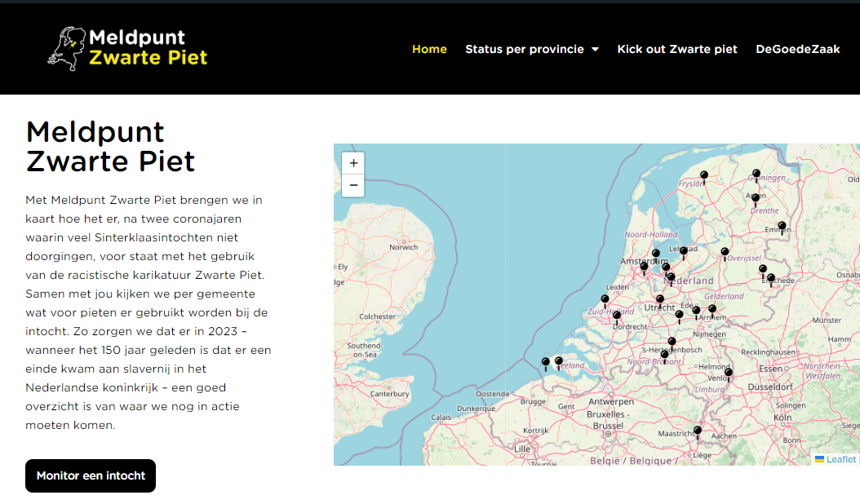Image resolution: width=860 pixels, height=504 pixels.
Task: Select the map pin above Dordrecht
Action: 617,316
